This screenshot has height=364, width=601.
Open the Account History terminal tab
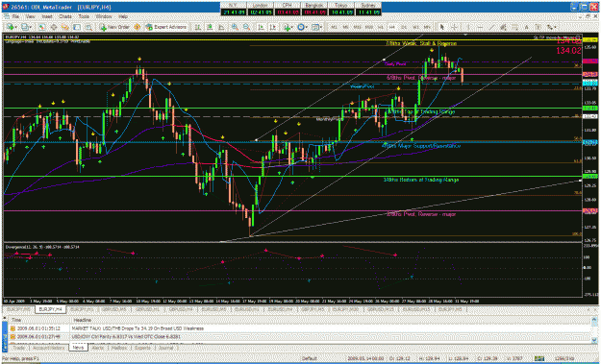[49, 348]
